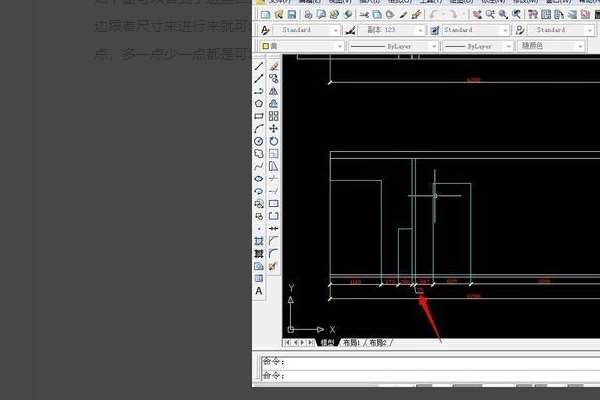Cut selection to clipboard
Viewport: 600px width, 400px height.
tap(364, 15)
